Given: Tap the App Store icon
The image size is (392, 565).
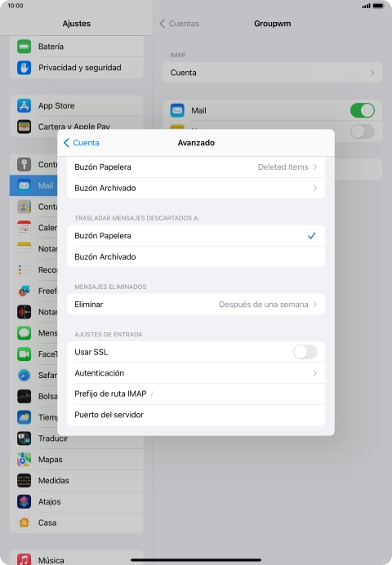Looking at the screenshot, I should 24,105.
